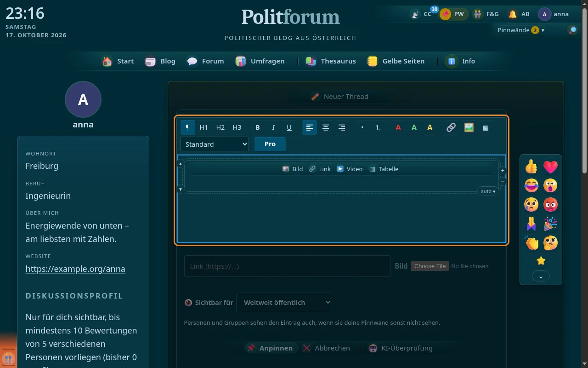Open the Standard style dropdown
This screenshot has width=588, height=368.
pyautogui.click(x=215, y=144)
